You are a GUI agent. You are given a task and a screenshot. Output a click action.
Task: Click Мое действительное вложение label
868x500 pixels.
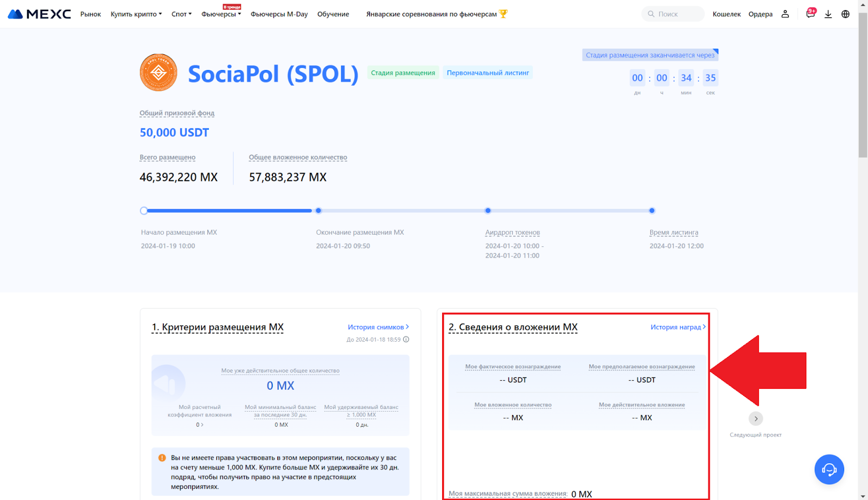(642, 405)
